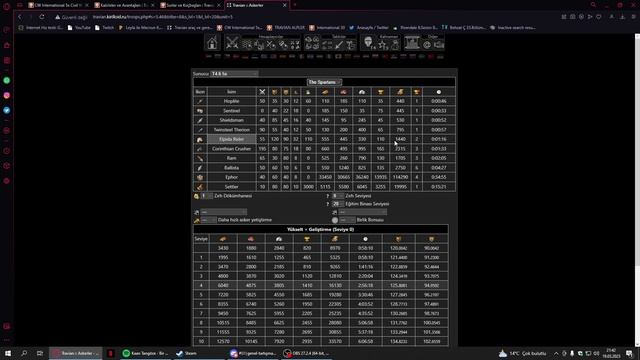Click the Settler unit icon
This screenshot has width=640, height=360.
click(200, 187)
